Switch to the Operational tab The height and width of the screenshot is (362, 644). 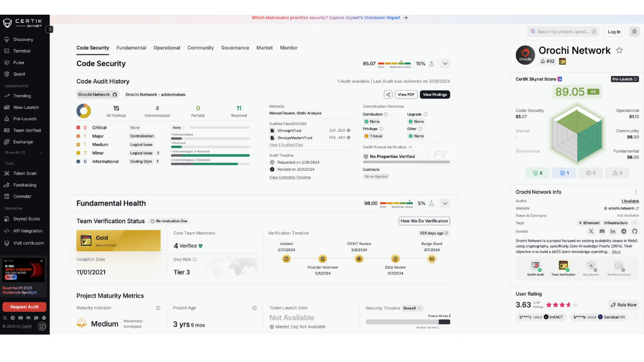pos(167,48)
